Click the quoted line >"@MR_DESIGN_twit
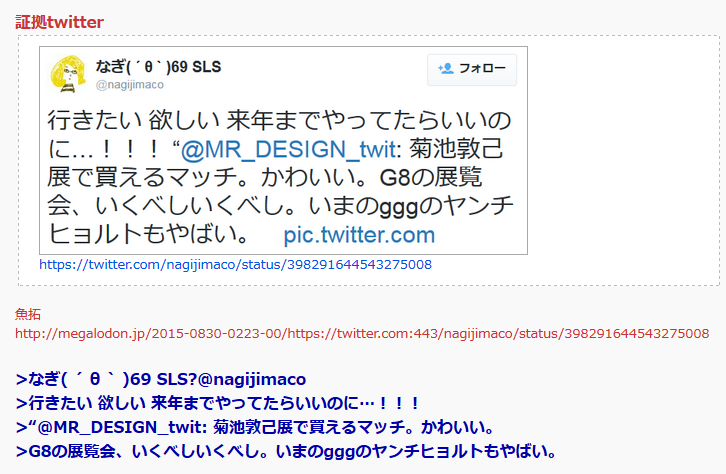The height and width of the screenshot is (474, 726). pyautogui.click(x=255, y=427)
